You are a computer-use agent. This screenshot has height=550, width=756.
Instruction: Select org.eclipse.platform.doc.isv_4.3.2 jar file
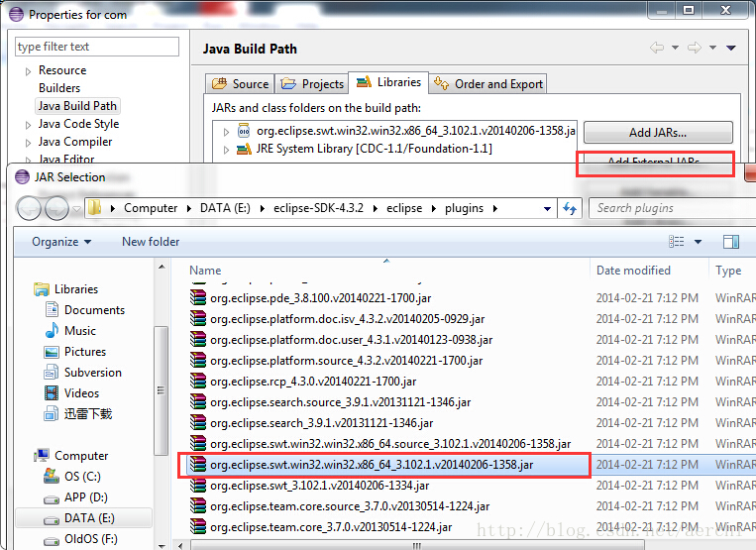tap(347, 319)
